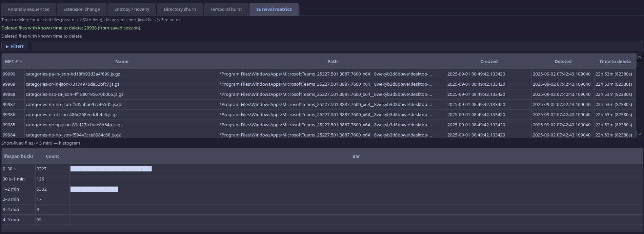Screen dimensions: 644x234
Task: Click the Created column header
Action: point(489,62)
